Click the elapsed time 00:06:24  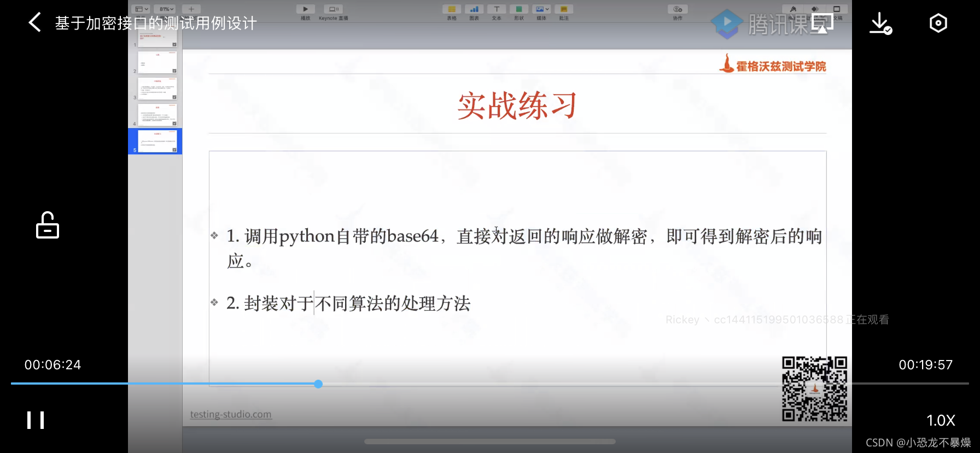tap(52, 365)
